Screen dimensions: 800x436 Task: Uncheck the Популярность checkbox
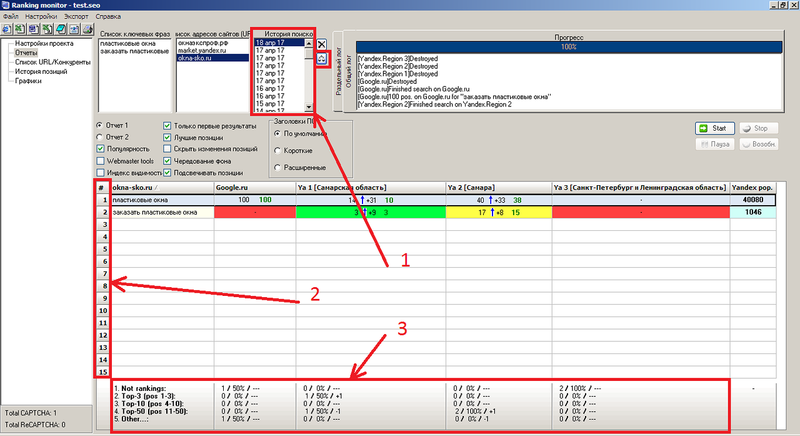coord(100,148)
